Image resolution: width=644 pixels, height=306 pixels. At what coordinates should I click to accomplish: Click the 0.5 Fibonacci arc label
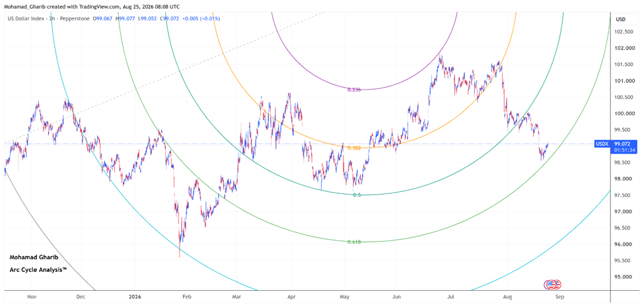pyautogui.click(x=357, y=195)
